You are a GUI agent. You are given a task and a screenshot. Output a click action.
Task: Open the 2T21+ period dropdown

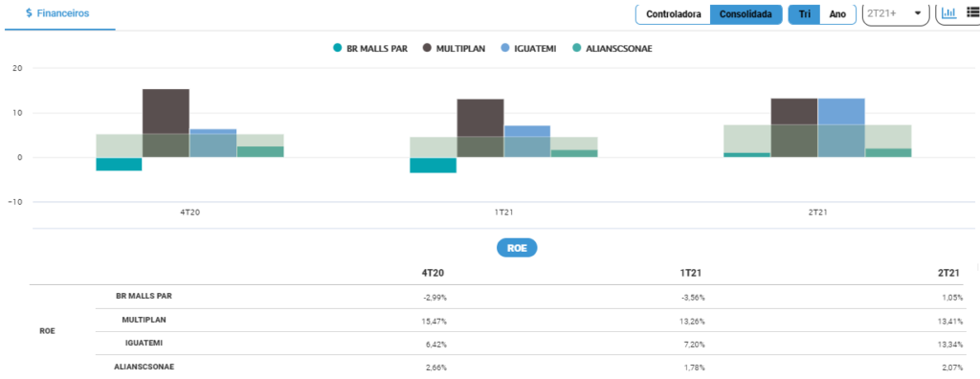(895, 13)
